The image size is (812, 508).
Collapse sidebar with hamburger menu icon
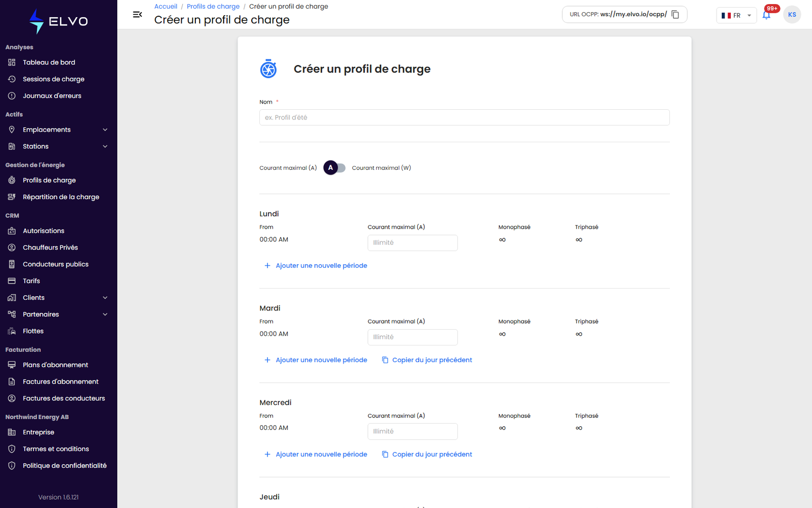(137, 15)
